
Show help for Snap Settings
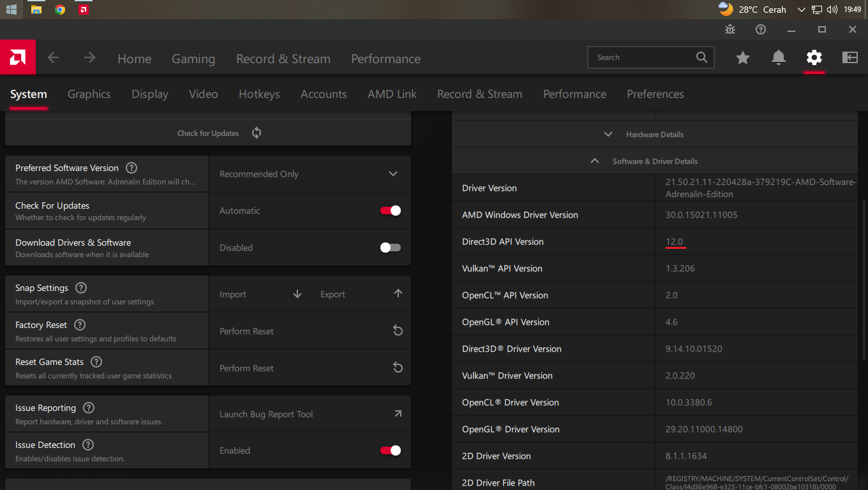point(81,288)
